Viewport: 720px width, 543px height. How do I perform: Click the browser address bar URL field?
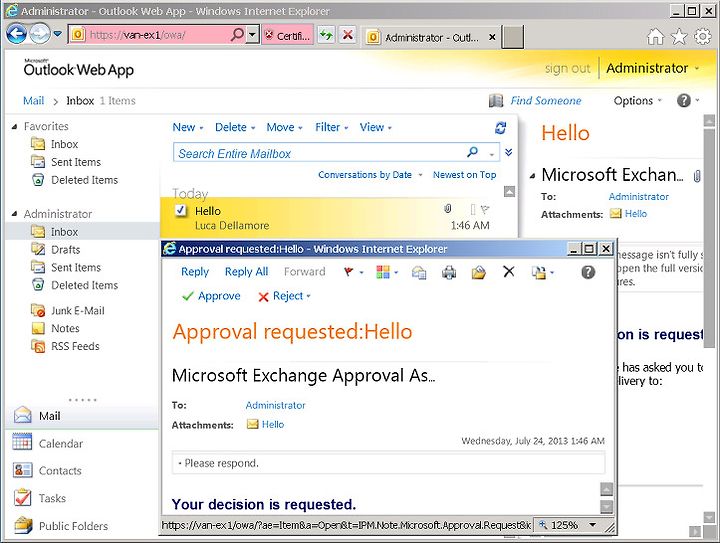(x=158, y=34)
